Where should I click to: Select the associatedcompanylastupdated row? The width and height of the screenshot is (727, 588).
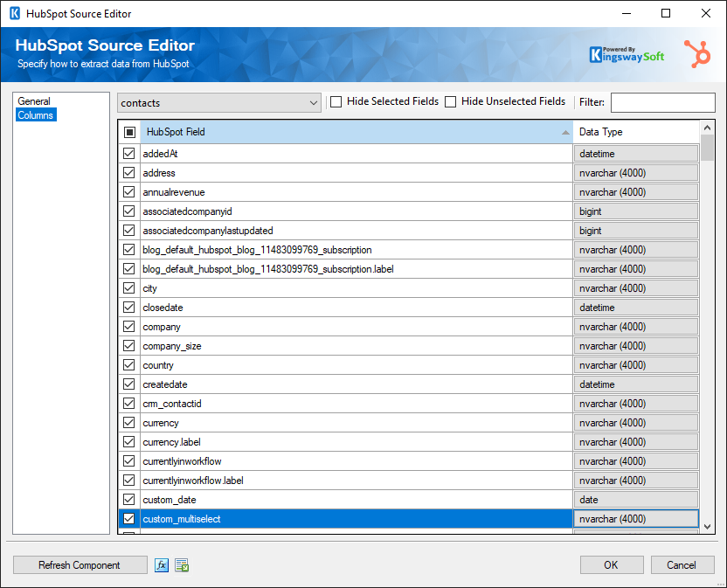357,231
